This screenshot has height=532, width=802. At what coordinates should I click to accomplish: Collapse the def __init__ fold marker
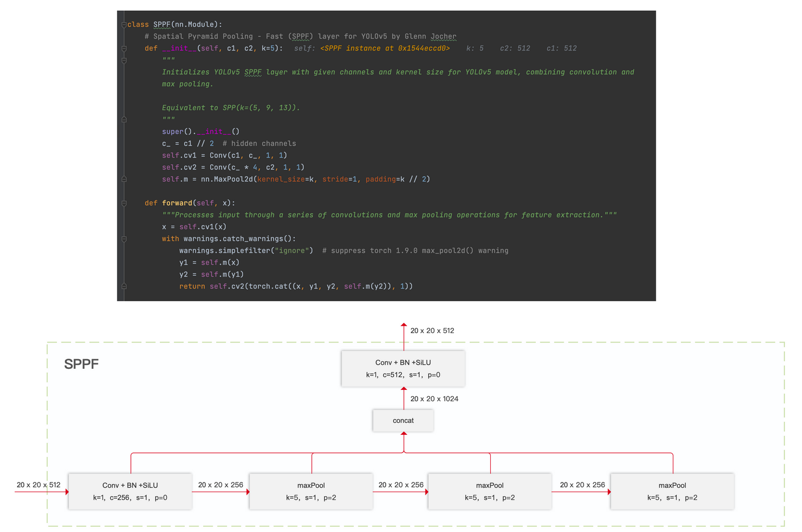[123, 48]
